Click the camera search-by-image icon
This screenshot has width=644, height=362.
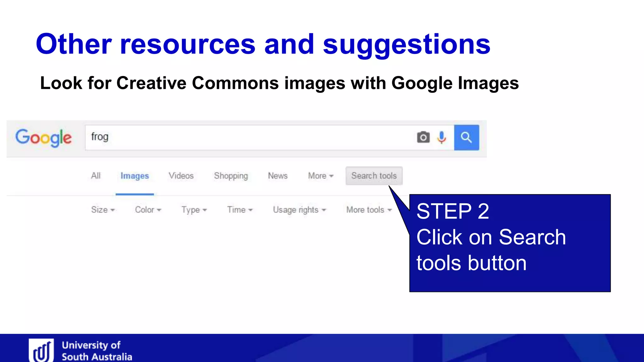423,137
